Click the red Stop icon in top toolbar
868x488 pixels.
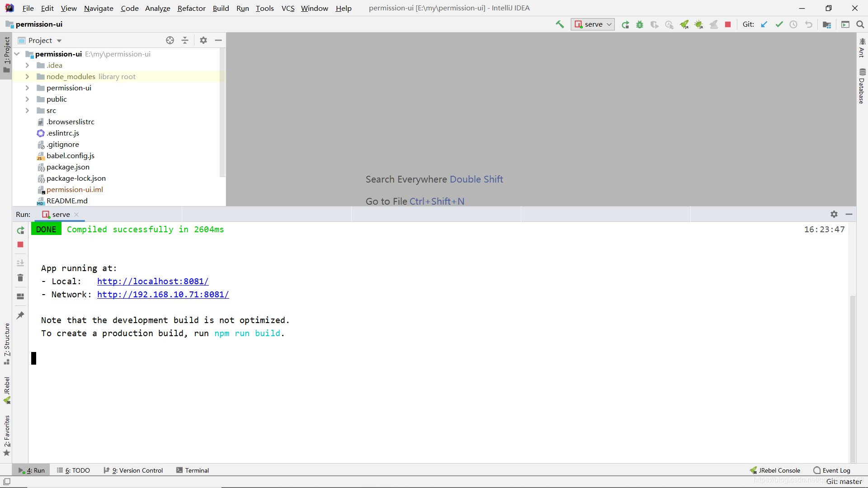click(x=728, y=24)
